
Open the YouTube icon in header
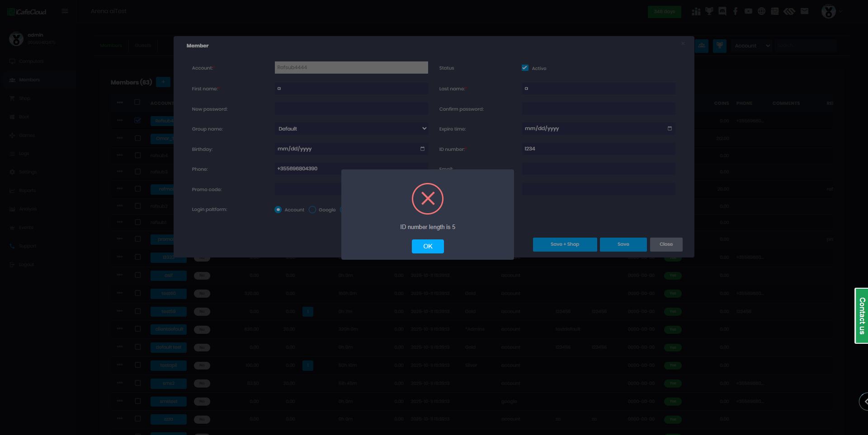coord(748,11)
